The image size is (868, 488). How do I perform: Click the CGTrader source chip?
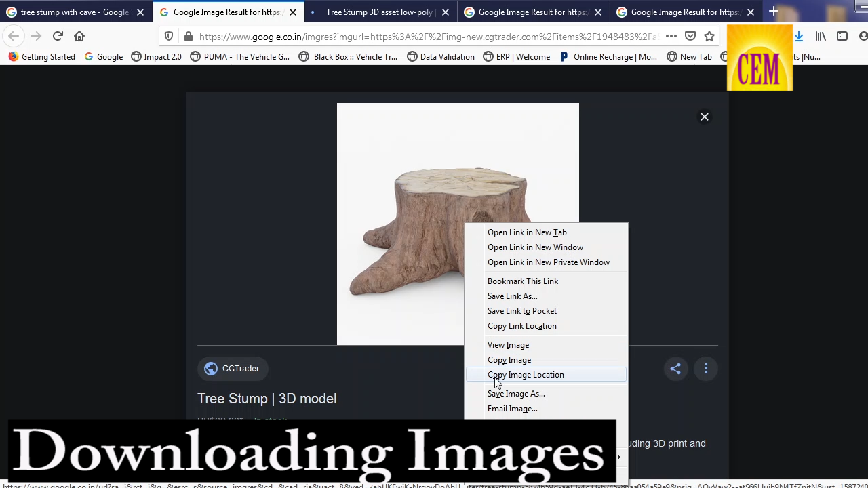[x=233, y=369]
